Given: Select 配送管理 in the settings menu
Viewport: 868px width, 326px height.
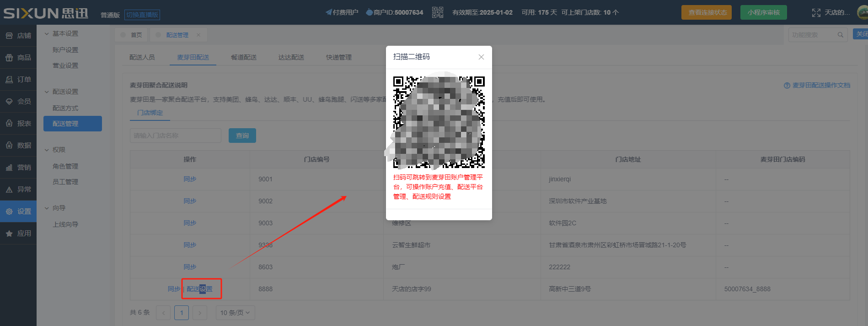Looking at the screenshot, I should pos(73,124).
